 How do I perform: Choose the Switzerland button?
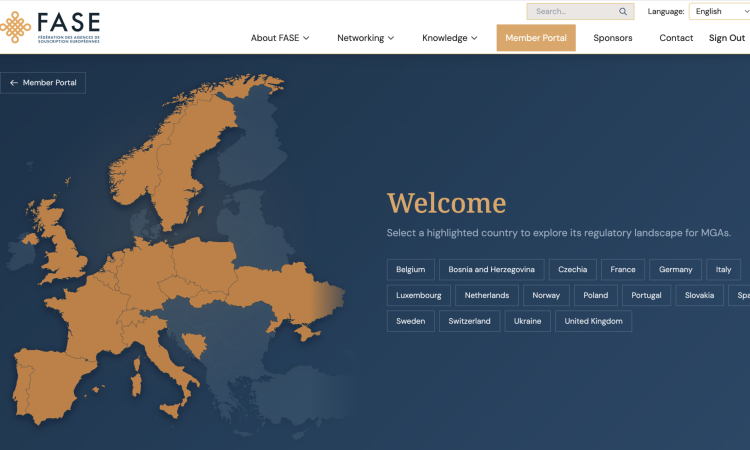pyautogui.click(x=469, y=321)
